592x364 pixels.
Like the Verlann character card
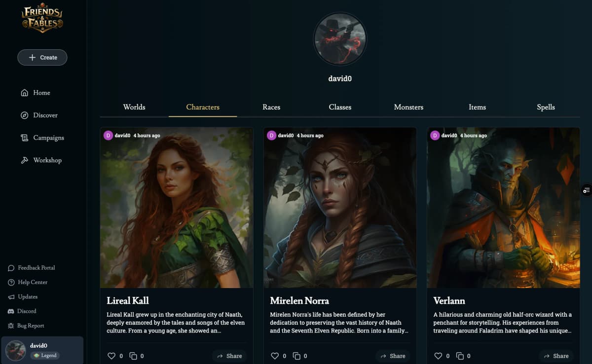coord(438,356)
